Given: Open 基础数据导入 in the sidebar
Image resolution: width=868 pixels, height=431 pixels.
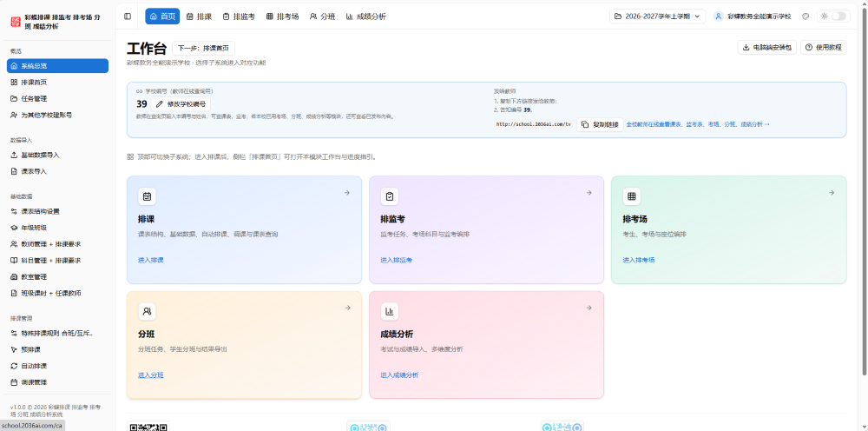Looking at the screenshot, I should (57, 156).
